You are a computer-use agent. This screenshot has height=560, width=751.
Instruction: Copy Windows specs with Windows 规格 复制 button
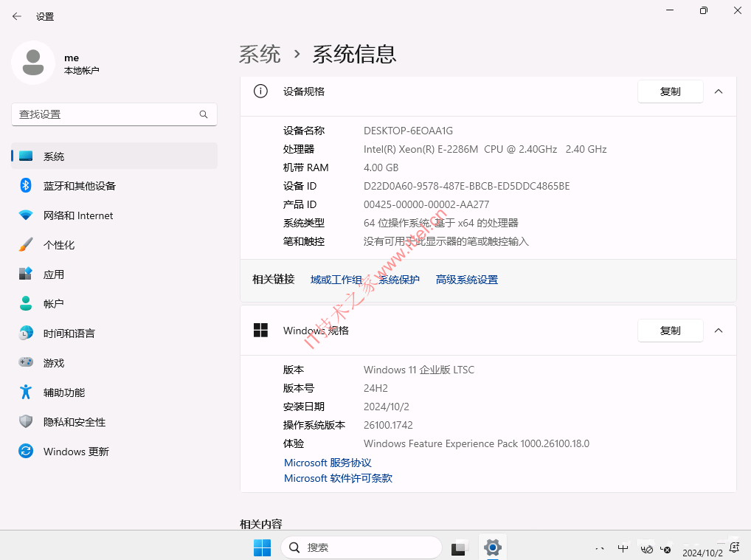(x=670, y=331)
